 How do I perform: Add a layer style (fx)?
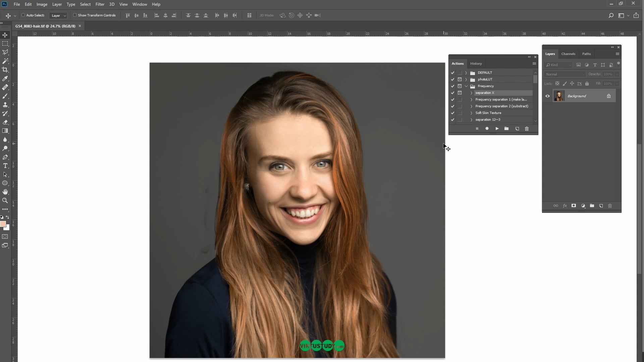click(x=565, y=206)
